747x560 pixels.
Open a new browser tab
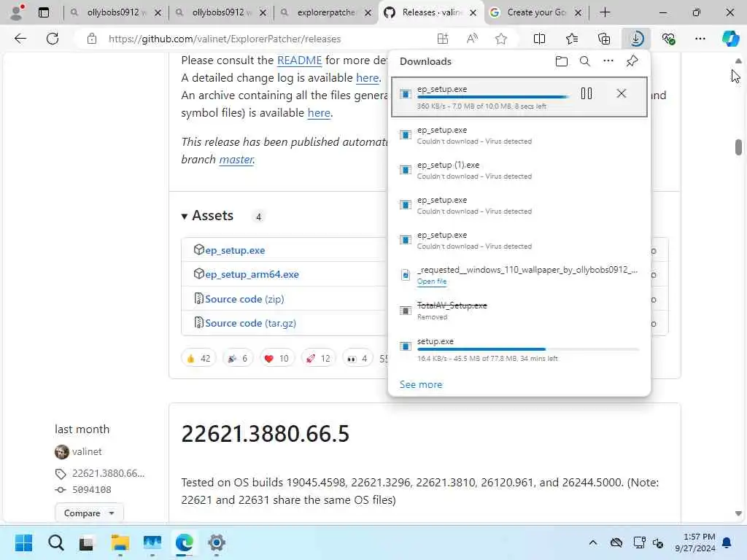[605, 12]
